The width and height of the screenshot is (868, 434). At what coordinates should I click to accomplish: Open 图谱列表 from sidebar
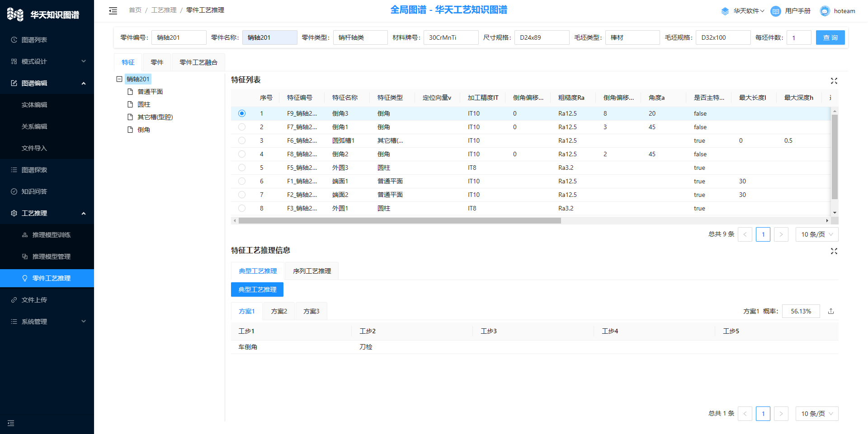point(34,40)
